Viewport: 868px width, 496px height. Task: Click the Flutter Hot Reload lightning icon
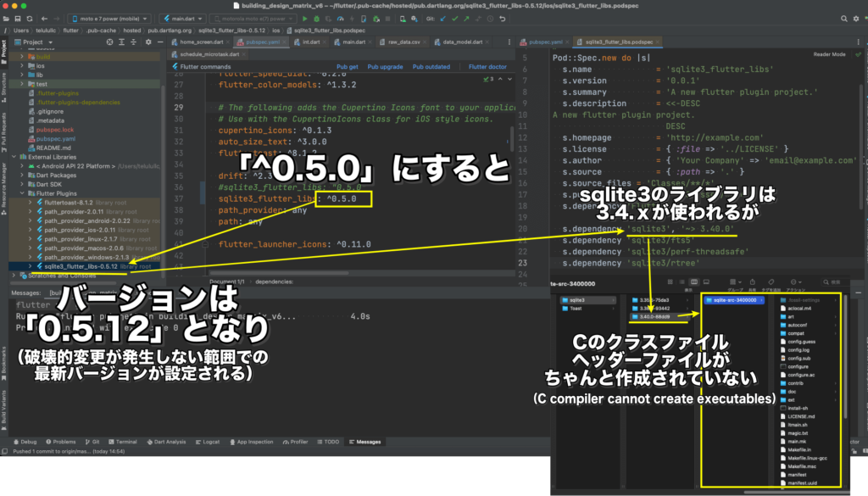click(352, 19)
